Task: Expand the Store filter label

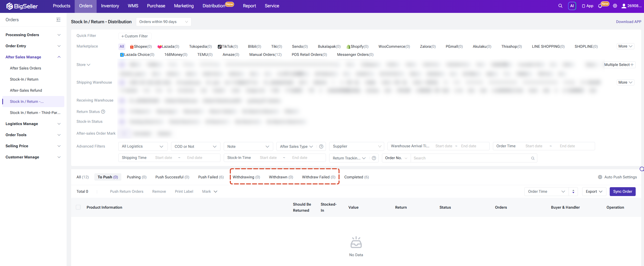Action: [83, 65]
